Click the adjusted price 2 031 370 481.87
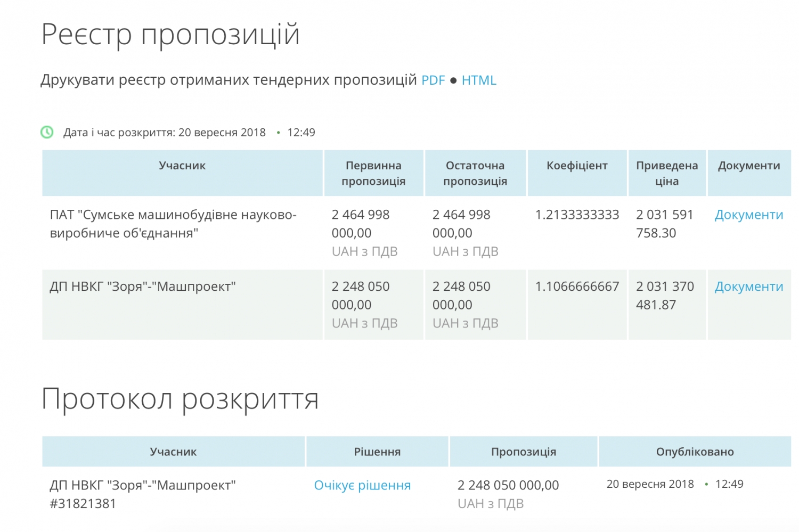This screenshot has width=799, height=532. coord(664,296)
